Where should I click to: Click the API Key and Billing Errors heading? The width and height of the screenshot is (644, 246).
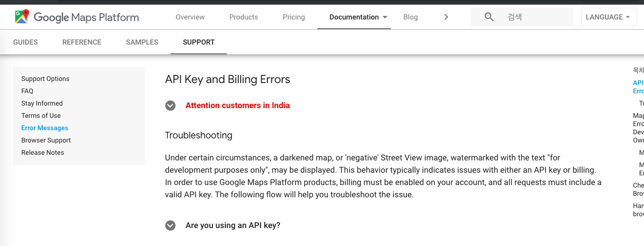(x=227, y=79)
